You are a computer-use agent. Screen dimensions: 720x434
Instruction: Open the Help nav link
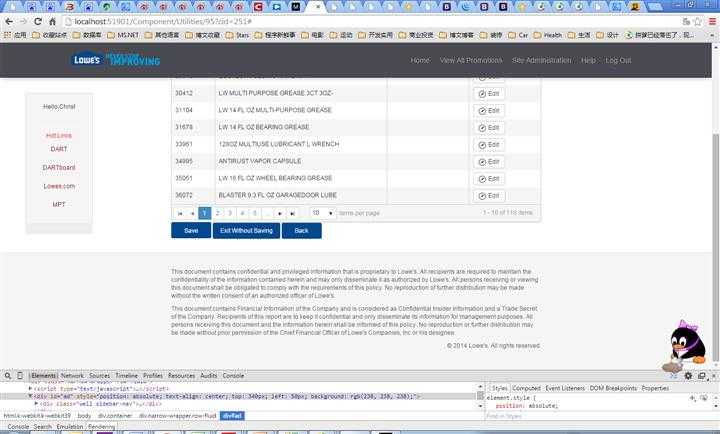(x=588, y=60)
